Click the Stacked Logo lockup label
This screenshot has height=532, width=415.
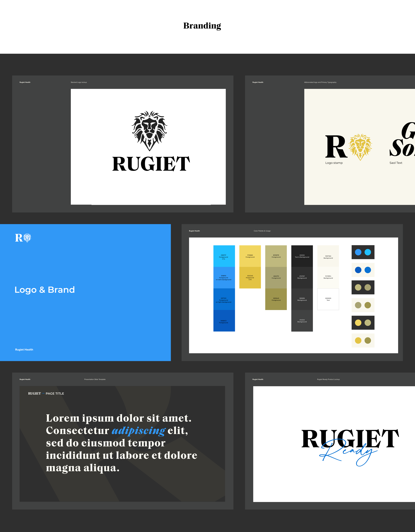point(79,82)
